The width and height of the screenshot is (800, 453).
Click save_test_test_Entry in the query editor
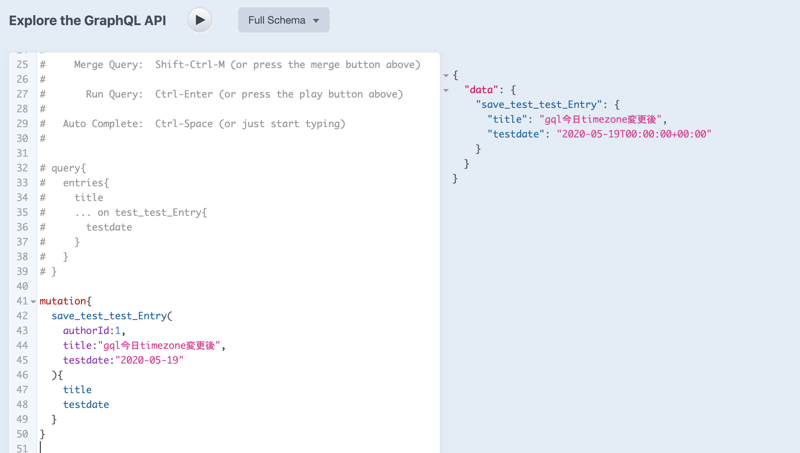(109, 316)
